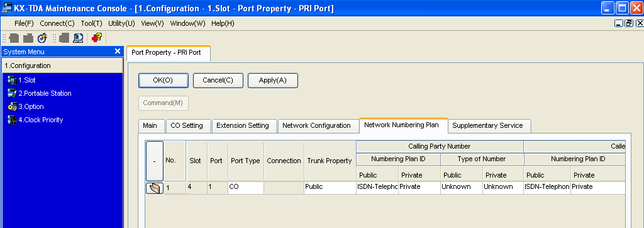Click the Connection column header
The height and width of the screenshot is (228, 644).
[284, 161]
